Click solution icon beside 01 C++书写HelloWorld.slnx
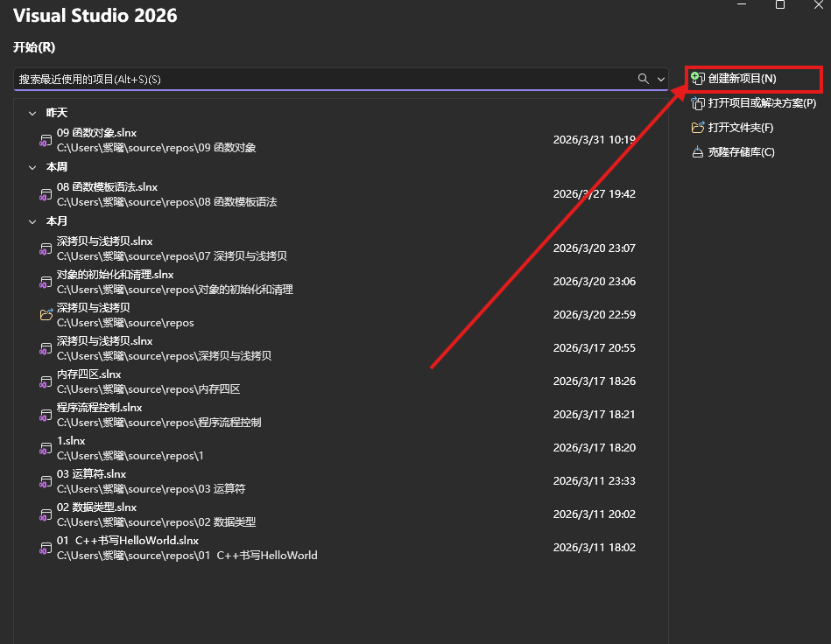This screenshot has width=831, height=644. point(46,549)
